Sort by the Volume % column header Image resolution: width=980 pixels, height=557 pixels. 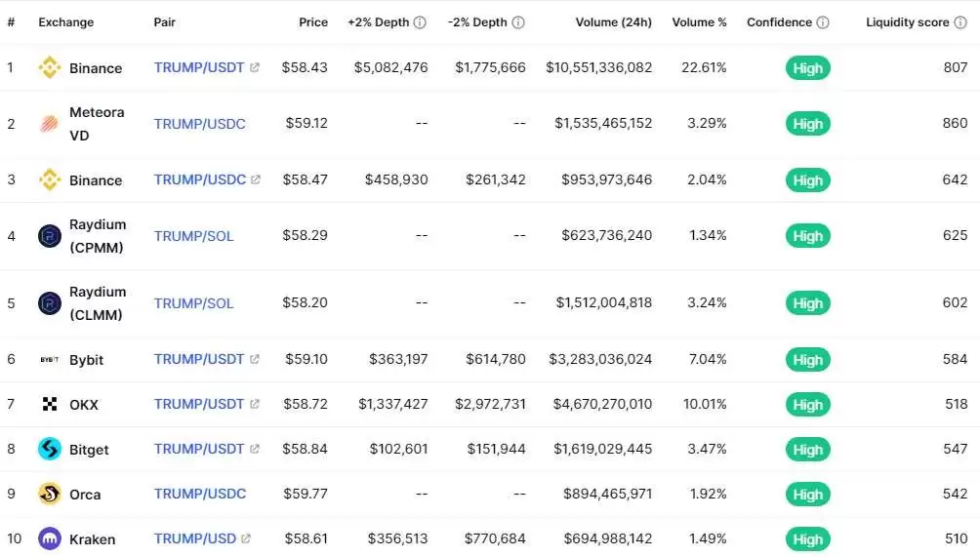(x=700, y=22)
